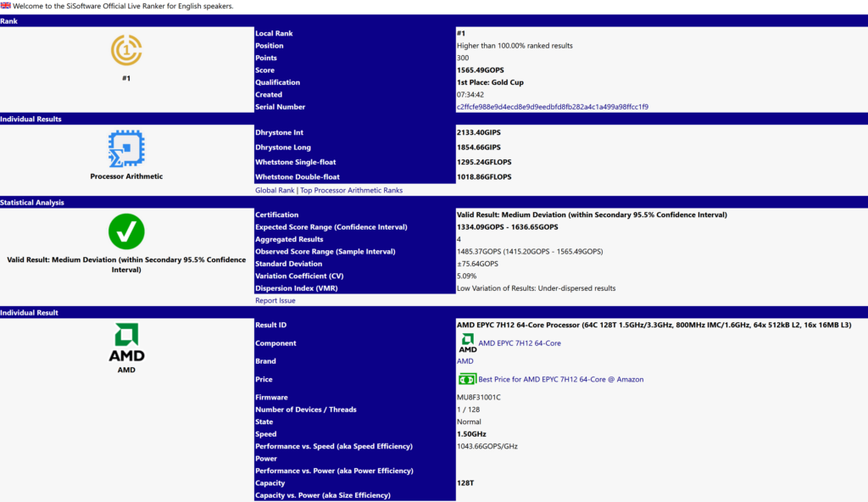The height and width of the screenshot is (502, 868).
Task: Click the Local Rank label
Action: [x=274, y=33]
